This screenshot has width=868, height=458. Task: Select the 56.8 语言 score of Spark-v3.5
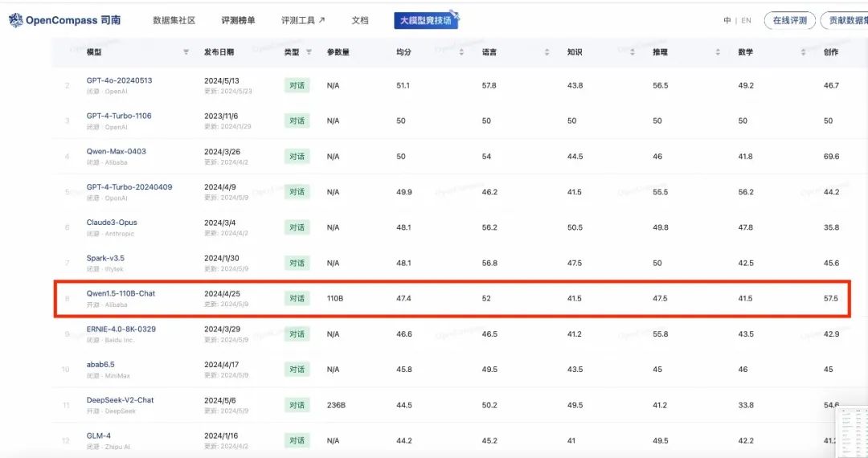coord(489,264)
